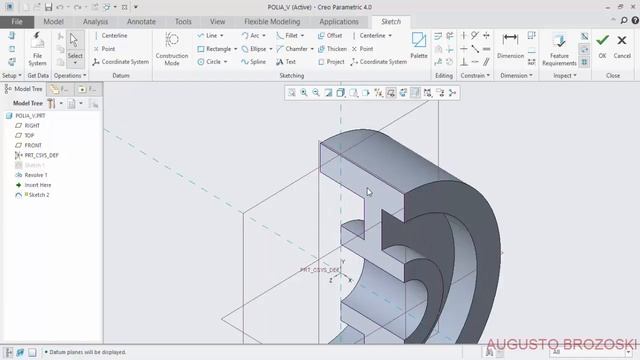
Task: Apply the parallel constraint icon
Action: [x=487, y=62]
